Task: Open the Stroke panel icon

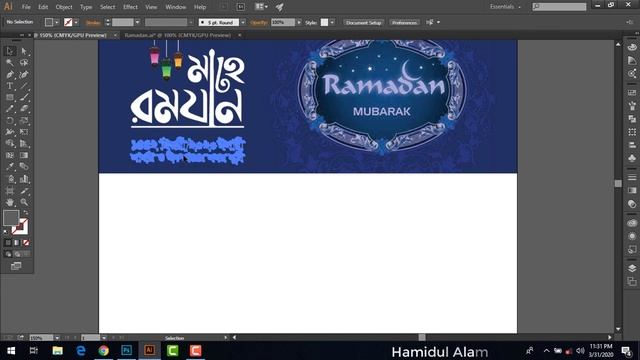Action: (632, 177)
